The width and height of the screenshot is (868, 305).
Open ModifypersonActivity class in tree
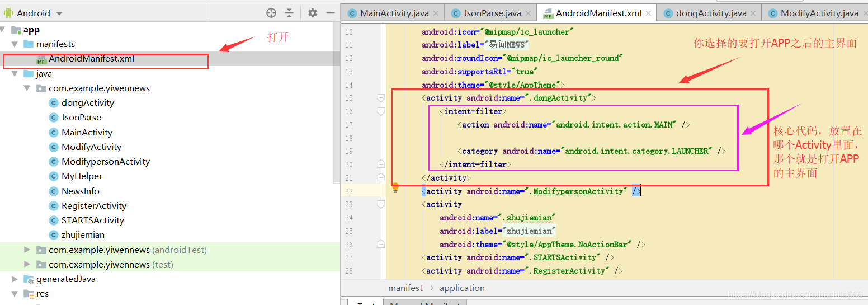(x=106, y=162)
